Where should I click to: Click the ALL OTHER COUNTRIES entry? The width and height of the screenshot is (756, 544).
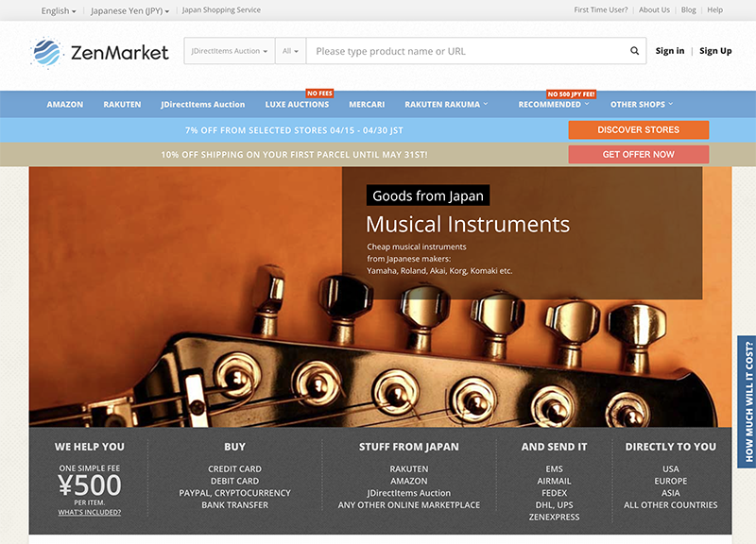tap(671, 505)
